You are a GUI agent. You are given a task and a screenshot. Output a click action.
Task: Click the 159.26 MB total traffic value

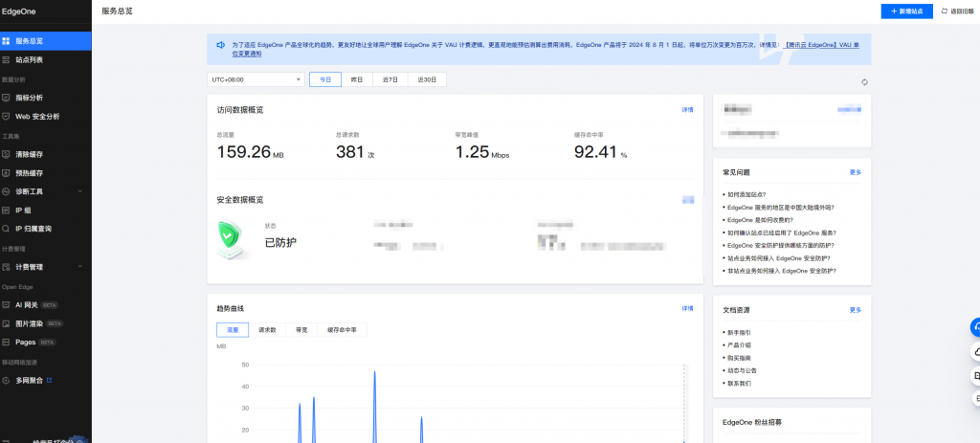tap(251, 152)
